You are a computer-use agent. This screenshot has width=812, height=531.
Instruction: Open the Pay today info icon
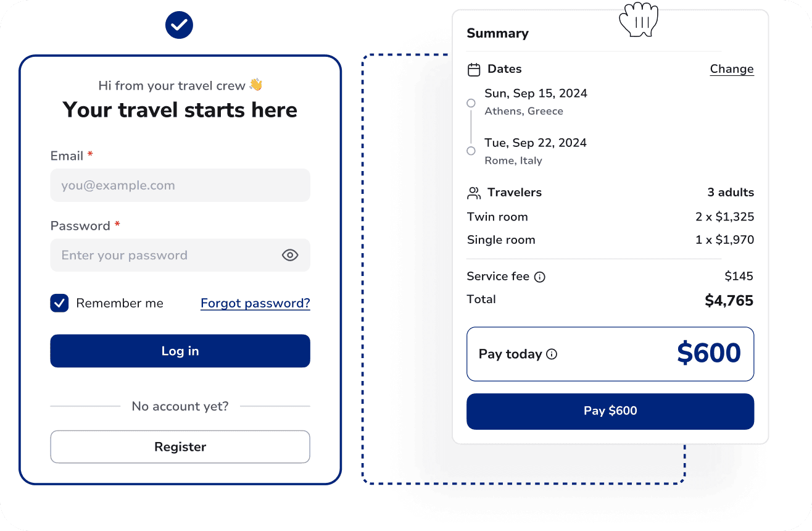click(552, 354)
